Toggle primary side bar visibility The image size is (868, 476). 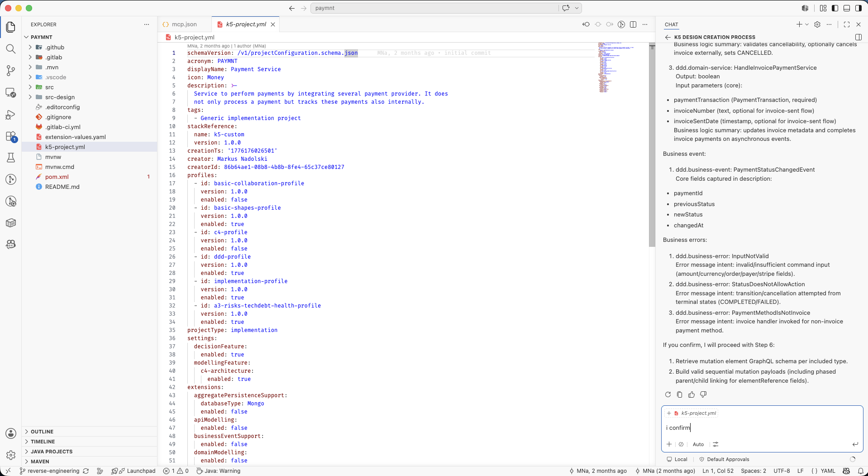tap(835, 8)
